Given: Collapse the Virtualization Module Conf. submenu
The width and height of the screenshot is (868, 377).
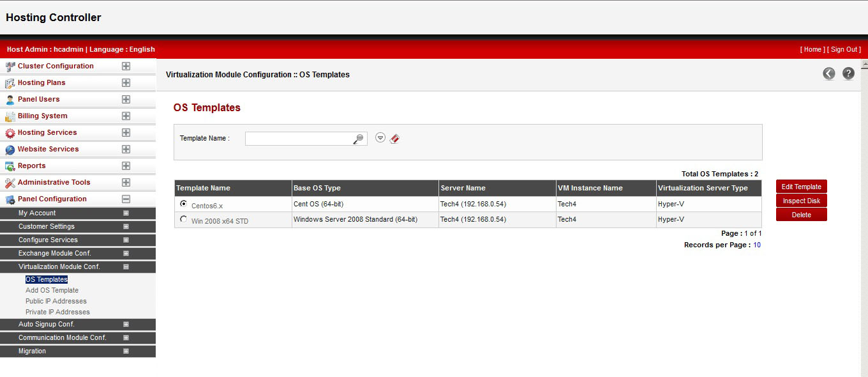Looking at the screenshot, I should 126,266.
